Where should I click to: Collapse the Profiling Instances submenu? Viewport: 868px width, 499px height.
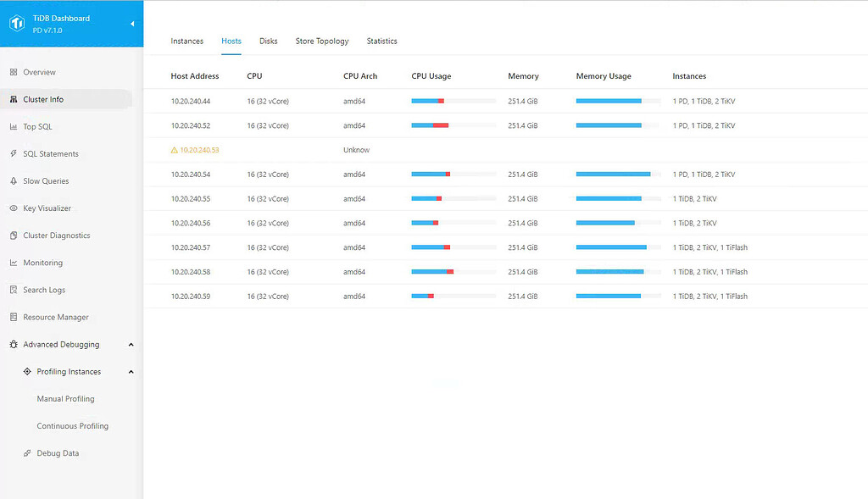(131, 372)
